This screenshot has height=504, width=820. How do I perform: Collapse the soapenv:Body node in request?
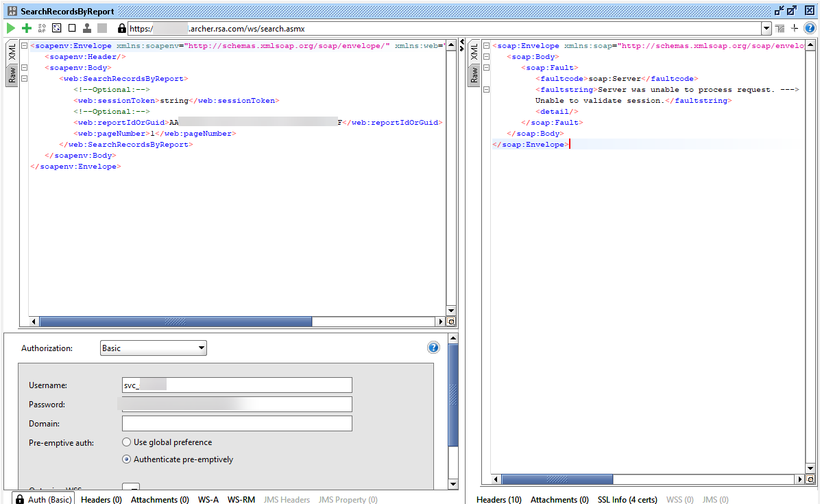pyautogui.click(x=24, y=67)
